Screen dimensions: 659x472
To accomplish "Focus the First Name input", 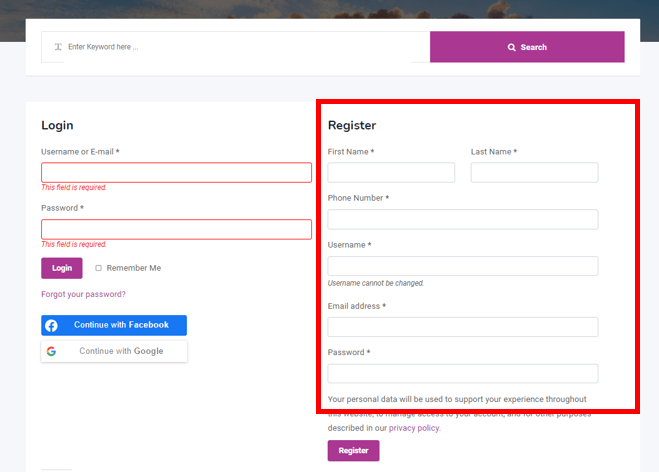I will [x=391, y=173].
